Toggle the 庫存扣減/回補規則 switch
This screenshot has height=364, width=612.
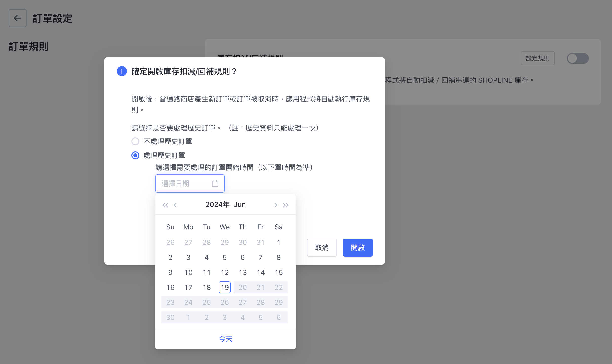coord(578,58)
